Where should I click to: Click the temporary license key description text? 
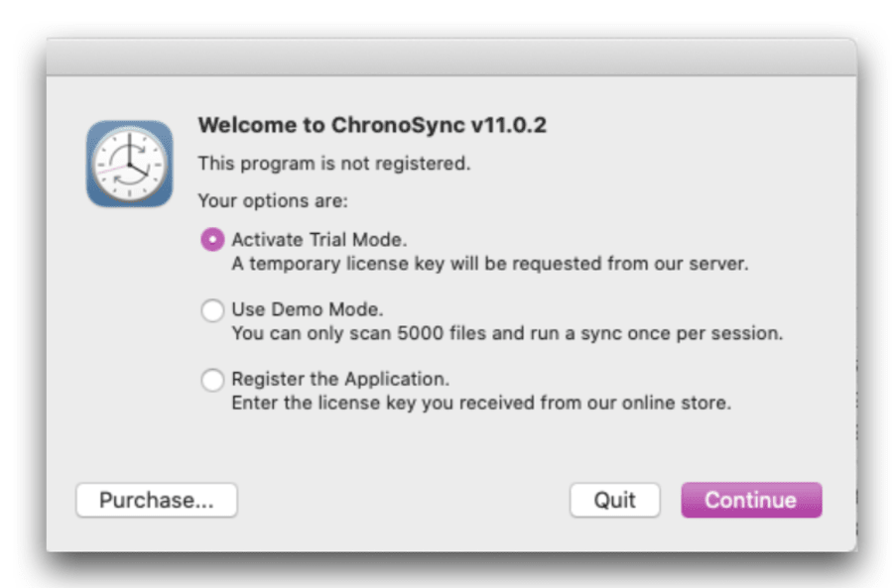coord(489,265)
